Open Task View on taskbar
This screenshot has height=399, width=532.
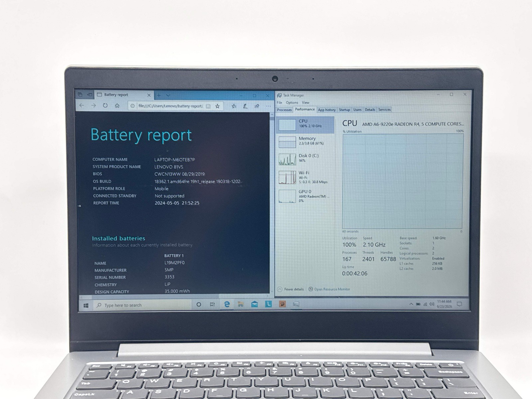[x=212, y=305]
